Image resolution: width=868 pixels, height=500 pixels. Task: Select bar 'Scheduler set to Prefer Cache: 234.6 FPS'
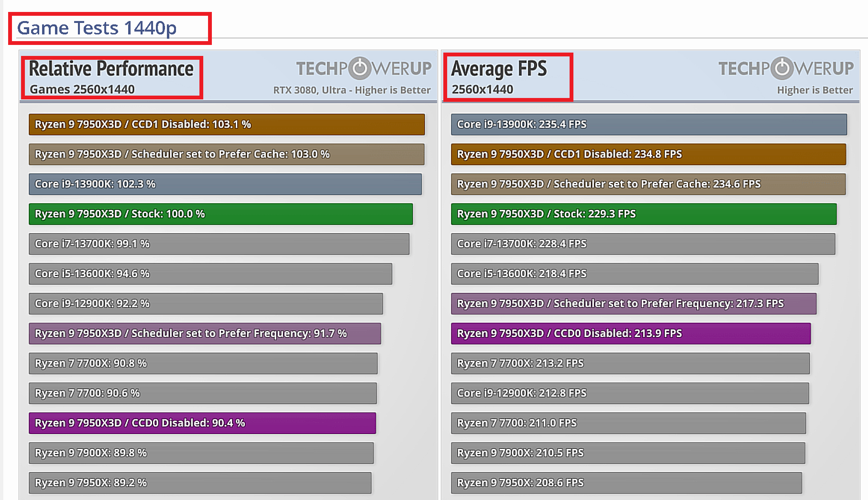pos(648,184)
